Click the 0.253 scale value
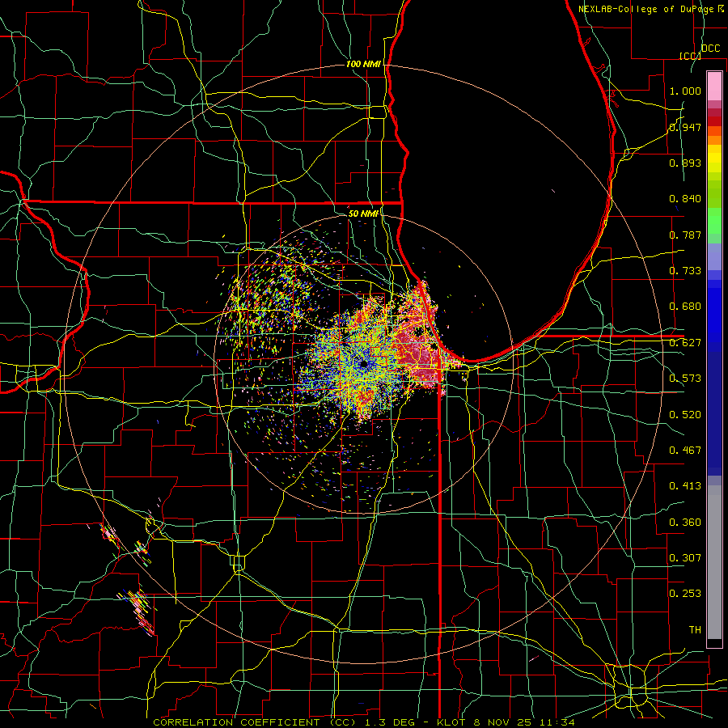The height and width of the screenshot is (728, 728). tap(685, 594)
